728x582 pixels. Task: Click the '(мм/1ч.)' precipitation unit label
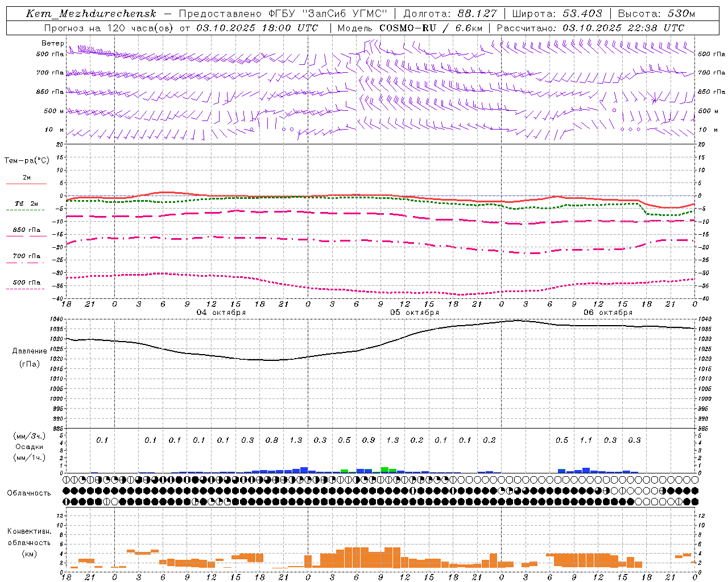click(30, 458)
